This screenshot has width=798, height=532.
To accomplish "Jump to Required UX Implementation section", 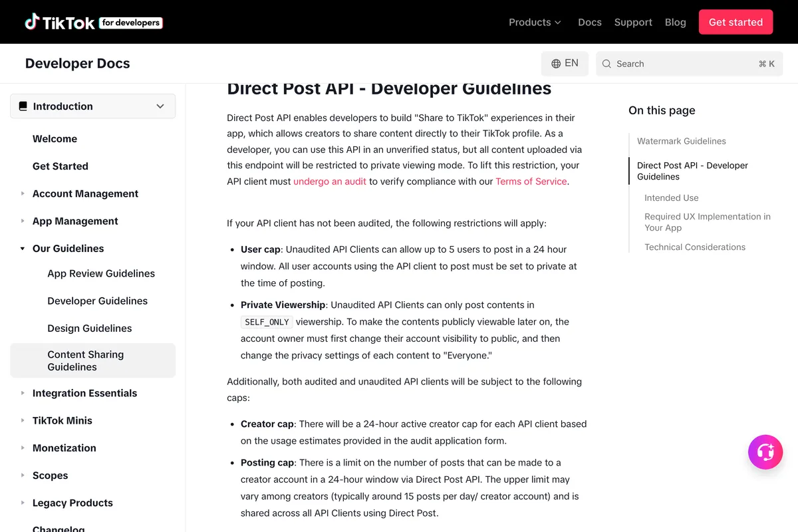I will coord(708,222).
